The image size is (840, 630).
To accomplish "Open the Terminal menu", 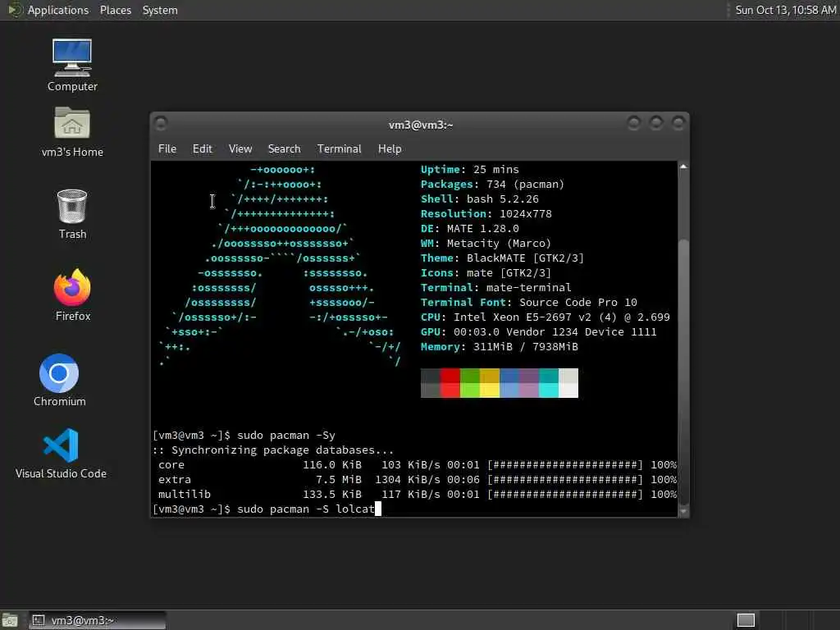I will tap(339, 149).
